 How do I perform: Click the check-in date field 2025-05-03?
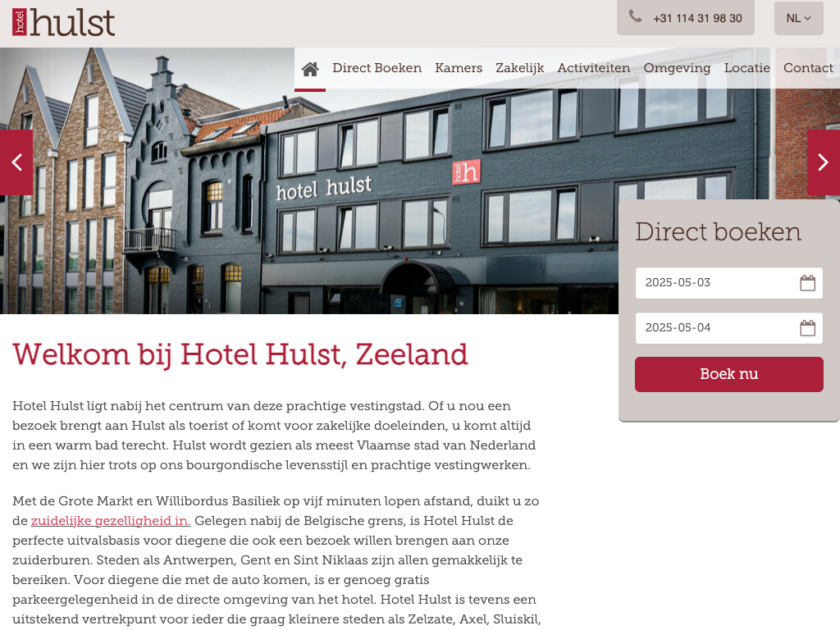point(728,283)
